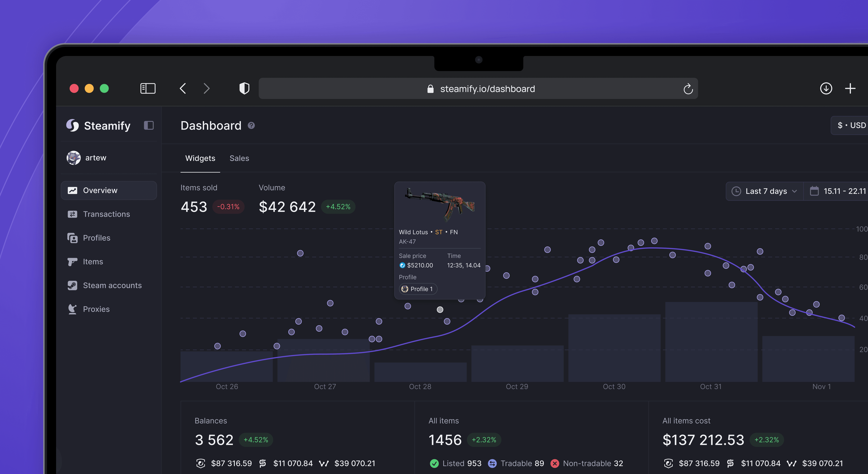This screenshot has width=868, height=474.
Task: Reload the page with the refresh icon
Action: (x=688, y=89)
